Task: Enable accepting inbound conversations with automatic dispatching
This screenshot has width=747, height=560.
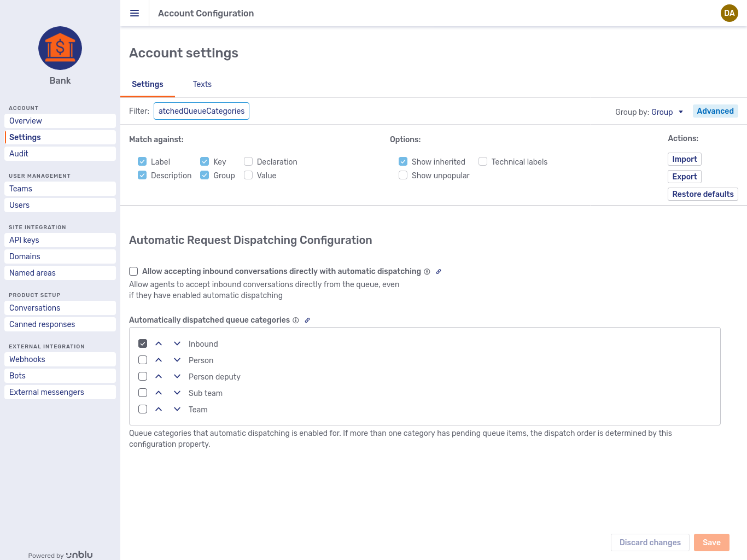Action: pos(133,271)
